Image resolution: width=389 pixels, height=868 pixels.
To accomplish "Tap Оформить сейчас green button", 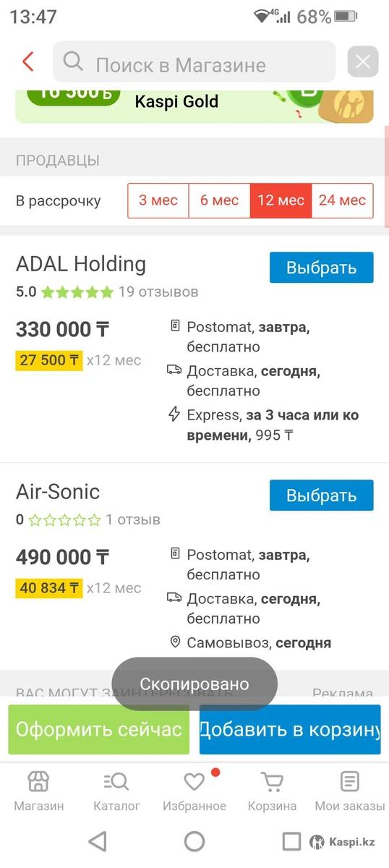I will point(99,730).
